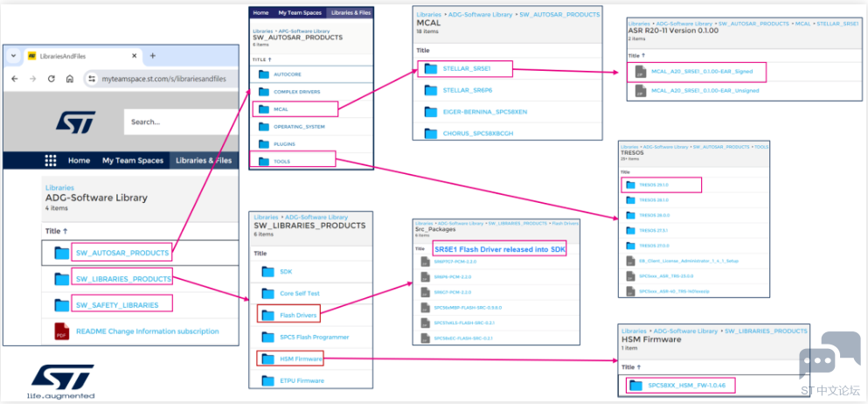Open EIGER-BERNINA_SPC58XEN folder
The width and height of the screenshot is (868, 404).
click(x=485, y=112)
